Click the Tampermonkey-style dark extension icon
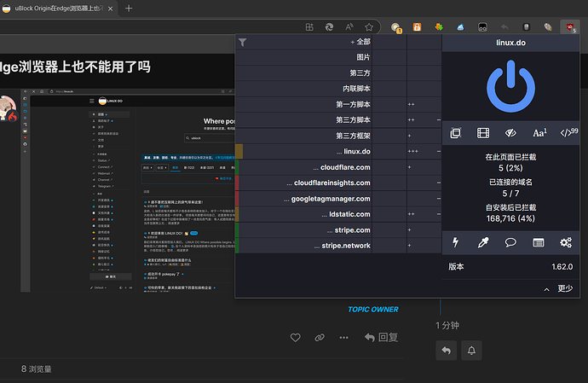 tap(482, 27)
